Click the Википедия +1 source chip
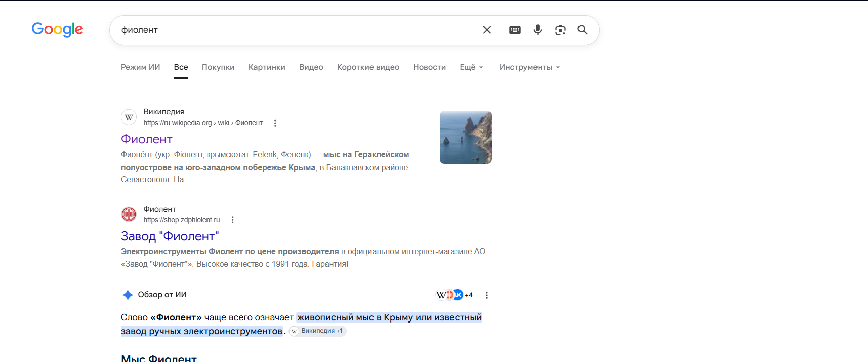868x362 pixels. tap(318, 331)
